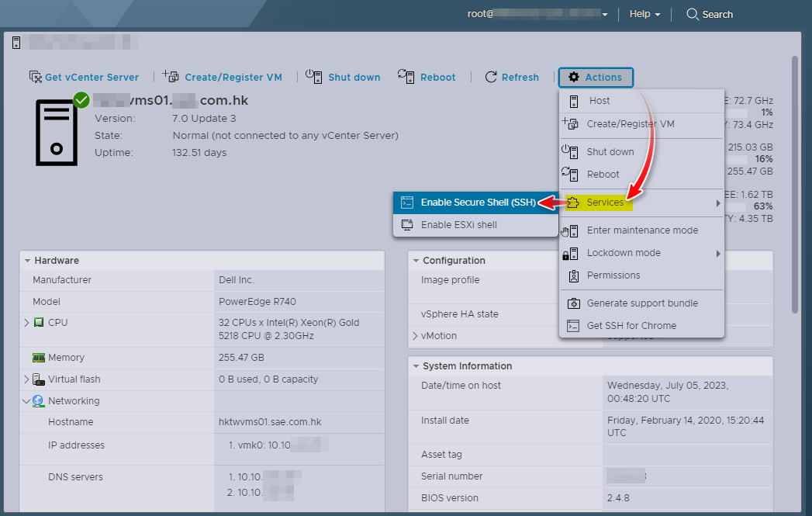Click the Refresh icon
The height and width of the screenshot is (516, 812).
coord(490,77)
